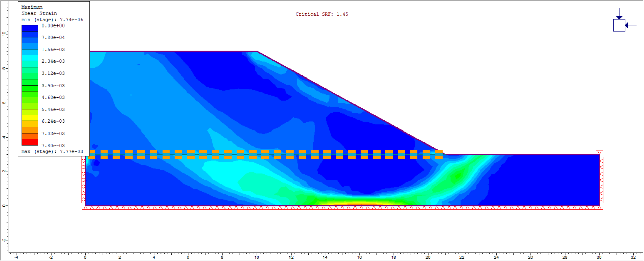Select a pinned restraint triangle along the bottom boundary

click(x=235, y=208)
